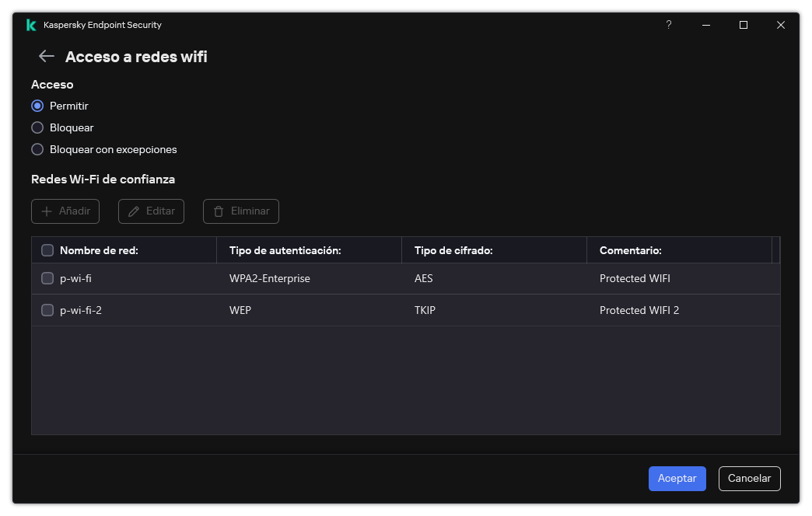Click the Kaspersky logo icon
This screenshot has height=516, width=812.
30,24
